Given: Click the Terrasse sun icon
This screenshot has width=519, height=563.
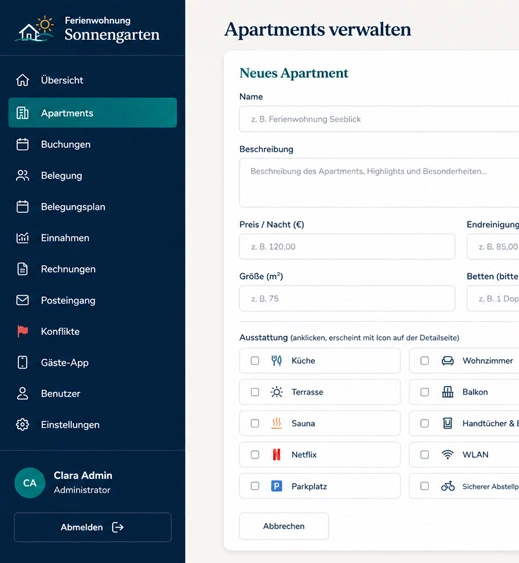Looking at the screenshot, I should click(276, 392).
